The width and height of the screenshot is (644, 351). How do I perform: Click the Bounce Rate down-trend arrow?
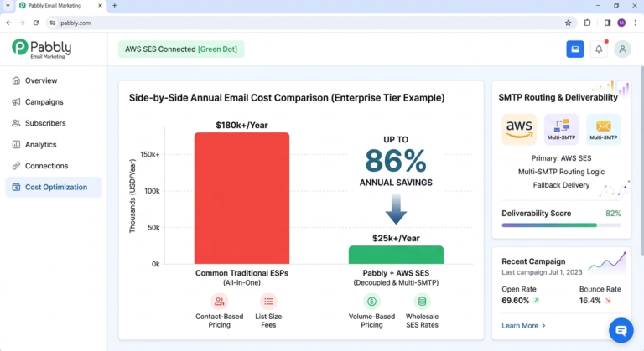[608, 301]
